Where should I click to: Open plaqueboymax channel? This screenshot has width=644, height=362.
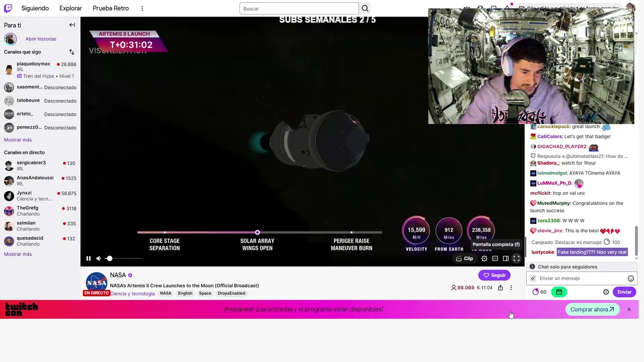(x=40, y=70)
